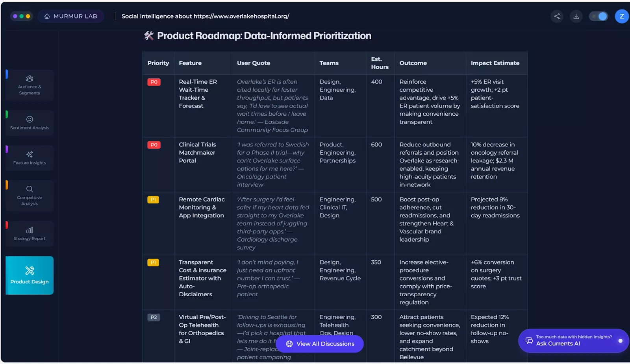Click the P0 badge for Real-Time ER Tracker
This screenshot has height=364, width=630.
[154, 82]
